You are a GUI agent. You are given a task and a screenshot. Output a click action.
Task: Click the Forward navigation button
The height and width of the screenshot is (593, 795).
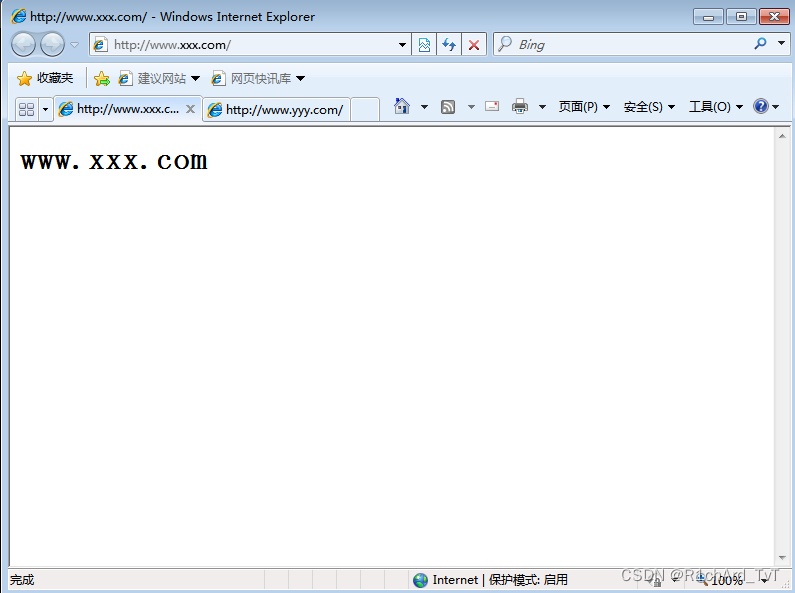click(52, 45)
